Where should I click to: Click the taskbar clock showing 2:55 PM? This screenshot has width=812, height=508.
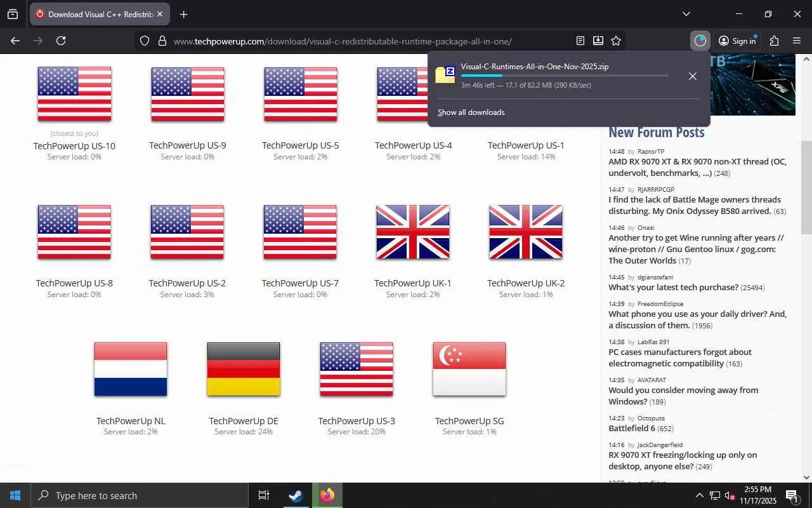point(757,495)
